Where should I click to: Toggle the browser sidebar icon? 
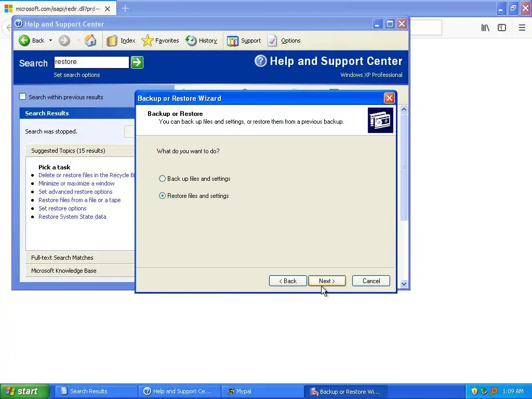[502, 28]
